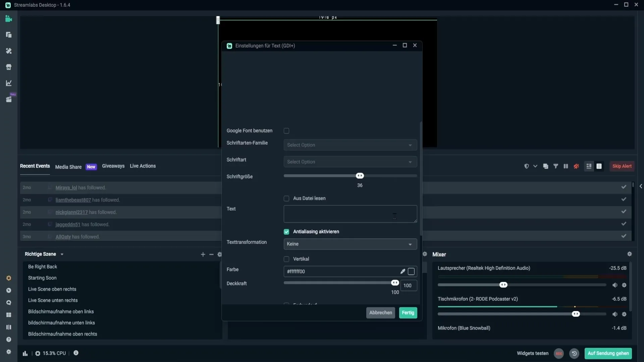Image resolution: width=644 pixels, height=362 pixels.
Task: Switch to Recent Events tab
Action: coord(35,166)
